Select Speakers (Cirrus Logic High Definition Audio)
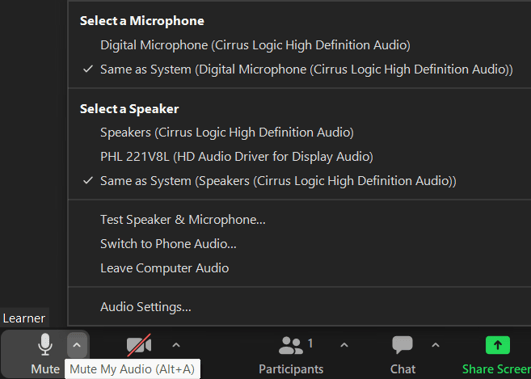531x379 pixels. pos(227,132)
